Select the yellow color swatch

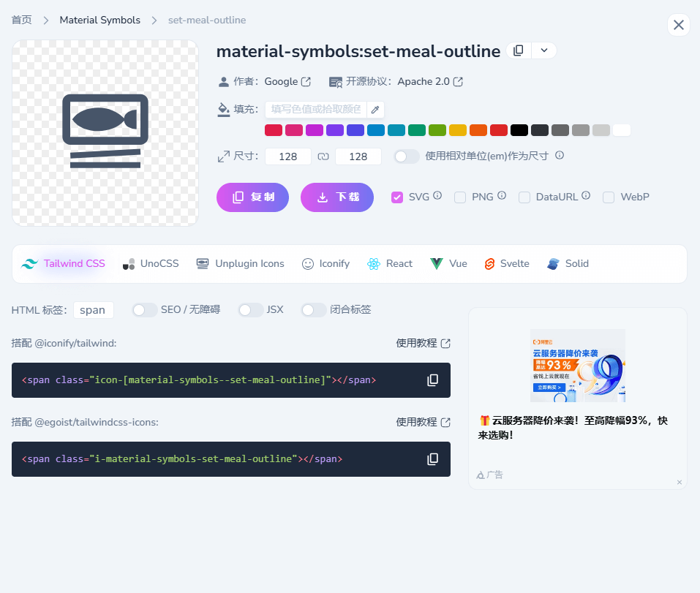click(458, 130)
